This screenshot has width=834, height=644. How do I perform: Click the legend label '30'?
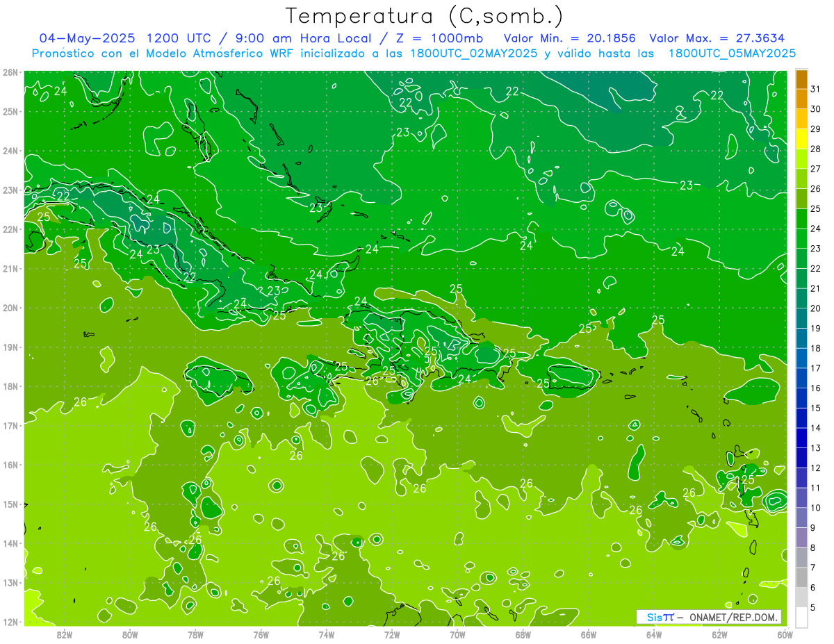pos(816,109)
